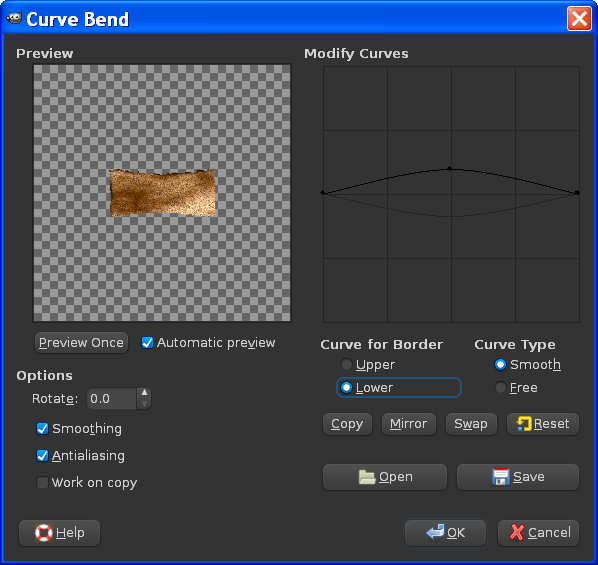598x565 pixels.
Task: Click the Reset button's yellow arrow icon
Action: coord(524,424)
